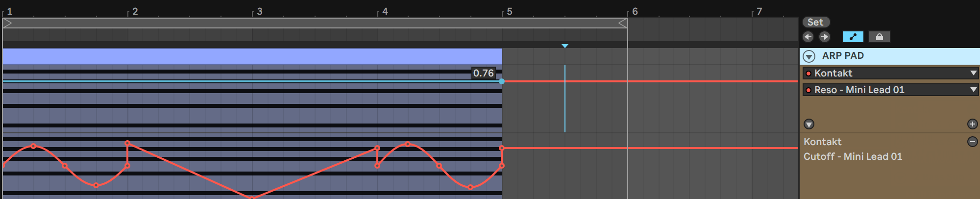Collapse the ARP PAD track
The width and height of the screenshot is (980, 199).
point(809,56)
